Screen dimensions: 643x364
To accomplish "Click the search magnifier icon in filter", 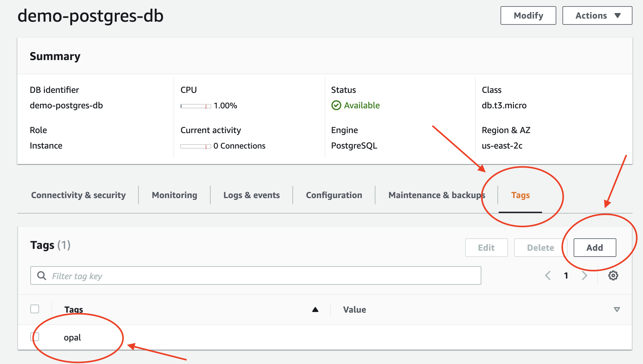I will (x=42, y=275).
